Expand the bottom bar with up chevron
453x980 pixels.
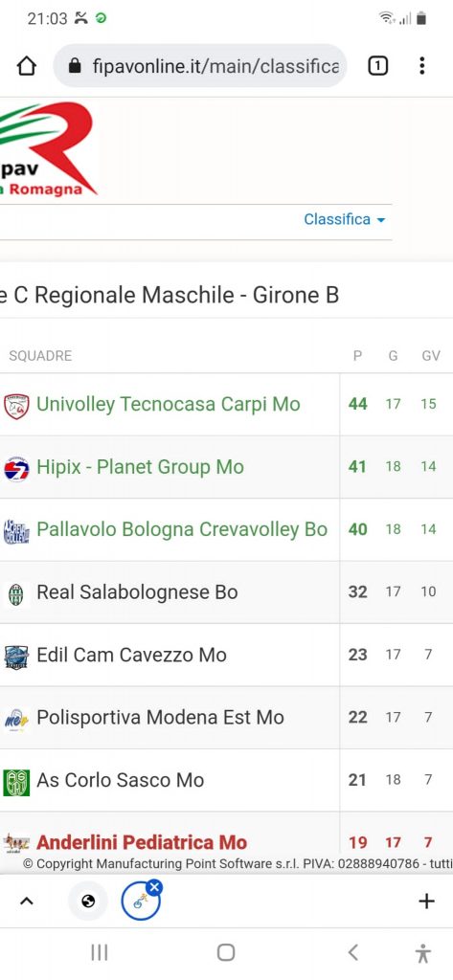click(26, 901)
